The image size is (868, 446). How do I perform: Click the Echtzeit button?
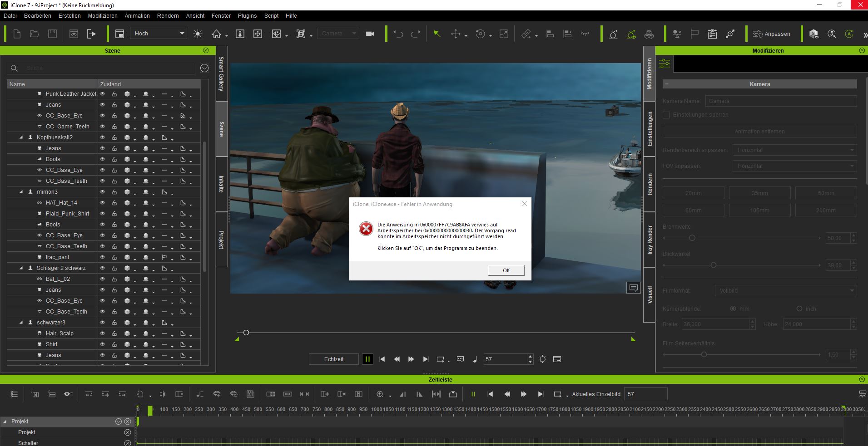[x=334, y=359]
